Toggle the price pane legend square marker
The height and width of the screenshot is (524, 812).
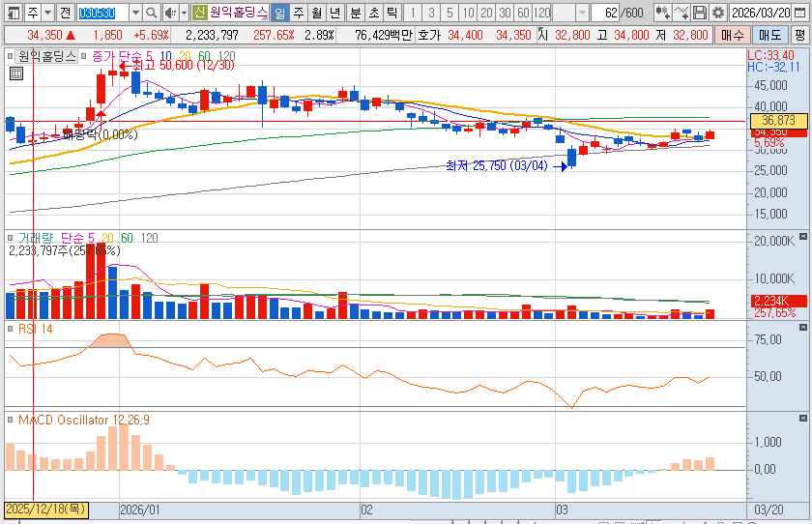pyautogui.click(x=10, y=56)
